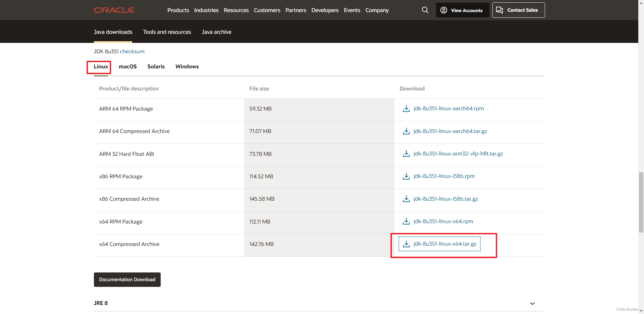The width and height of the screenshot is (644, 314).
Task: Download jdk-8u351-linux-x64.tar.gz link
Action: point(445,244)
